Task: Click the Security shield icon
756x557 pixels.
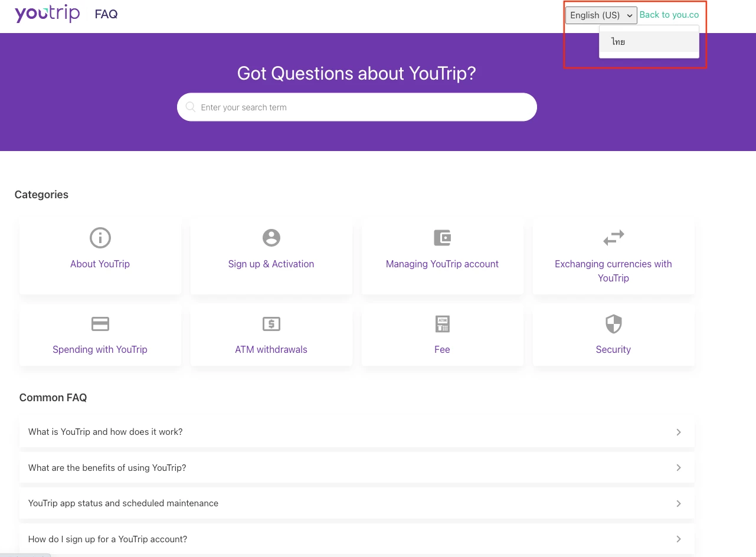Action: (614, 324)
